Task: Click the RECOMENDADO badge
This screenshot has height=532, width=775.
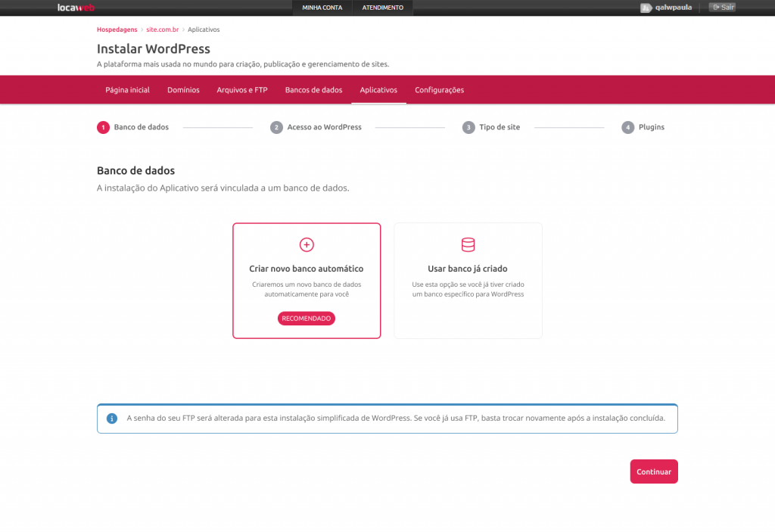Action: pos(307,319)
